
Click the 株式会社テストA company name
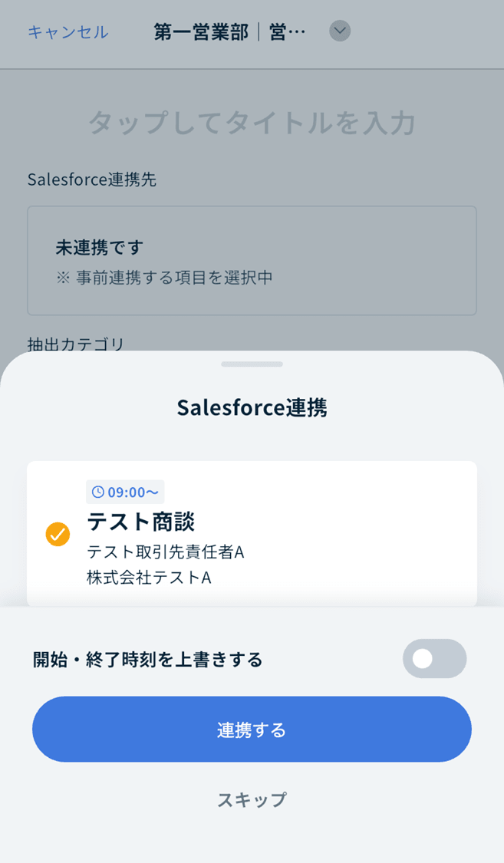click(x=149, y=577)
